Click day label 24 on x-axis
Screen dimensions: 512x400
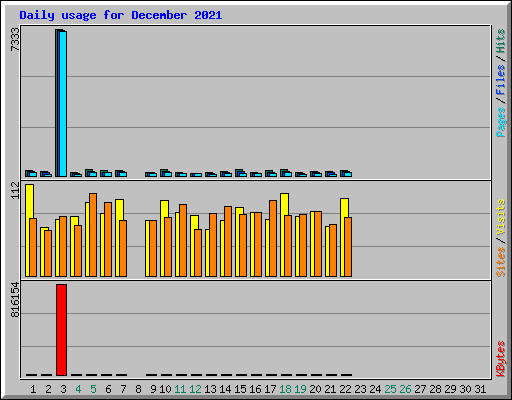375,389
